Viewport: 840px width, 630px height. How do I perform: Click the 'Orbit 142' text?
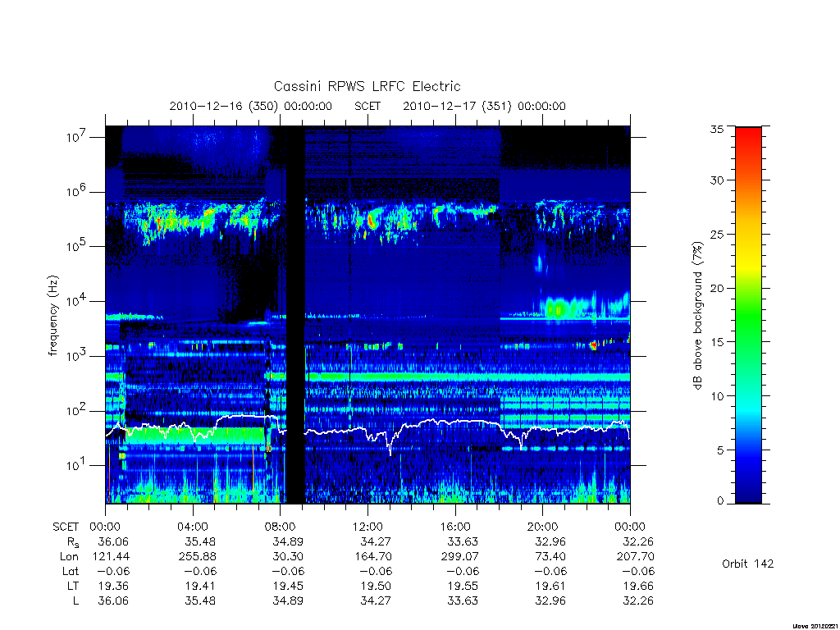click(748, 564)
